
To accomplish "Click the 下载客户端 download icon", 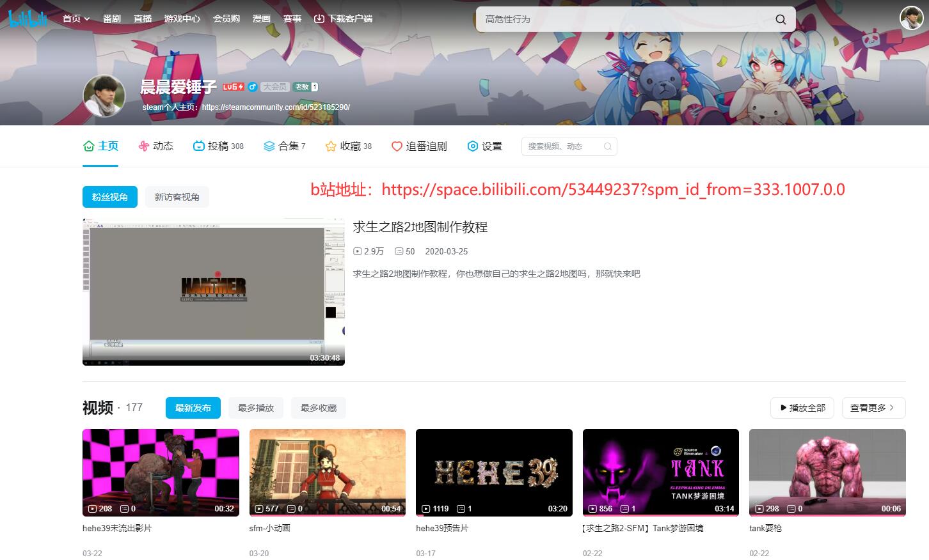I will click(x=319, y=19).
